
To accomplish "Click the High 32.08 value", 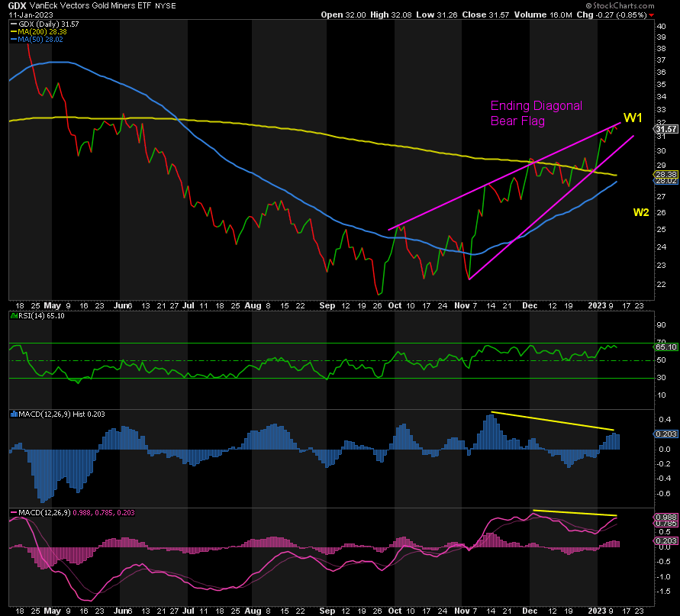I will pos(391,15).
